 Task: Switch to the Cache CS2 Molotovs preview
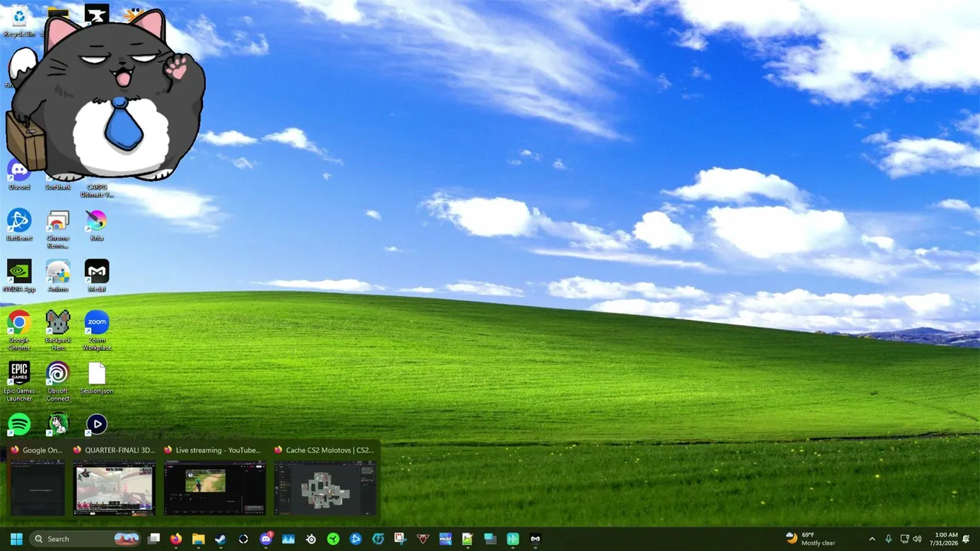pos(325,481)
